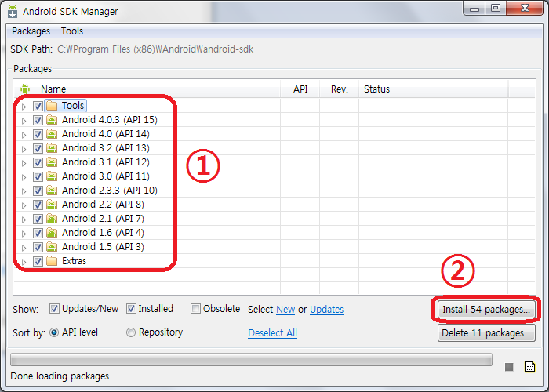
Task: Uncheck Android 1.5 (API 3) checkbox
Action: tap(38, 248)
